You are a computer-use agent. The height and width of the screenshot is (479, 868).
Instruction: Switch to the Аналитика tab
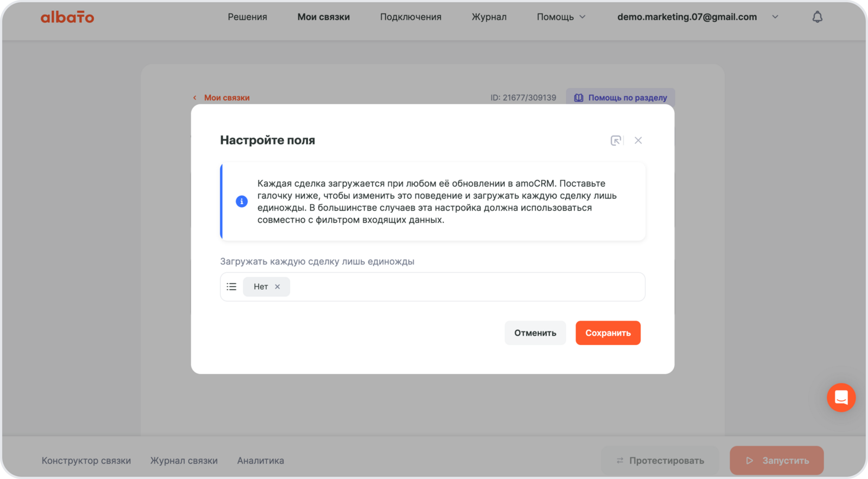point(260,461)
